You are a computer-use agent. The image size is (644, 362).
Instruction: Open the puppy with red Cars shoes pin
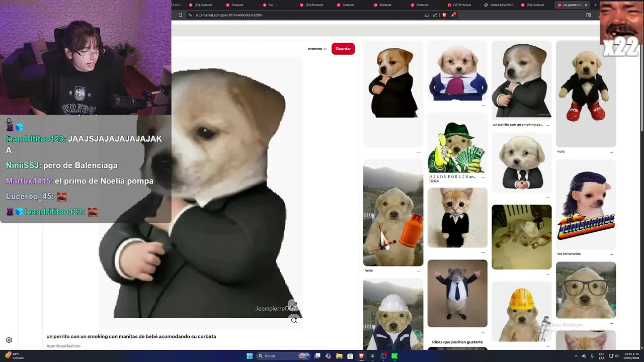[x=586, y=94]
